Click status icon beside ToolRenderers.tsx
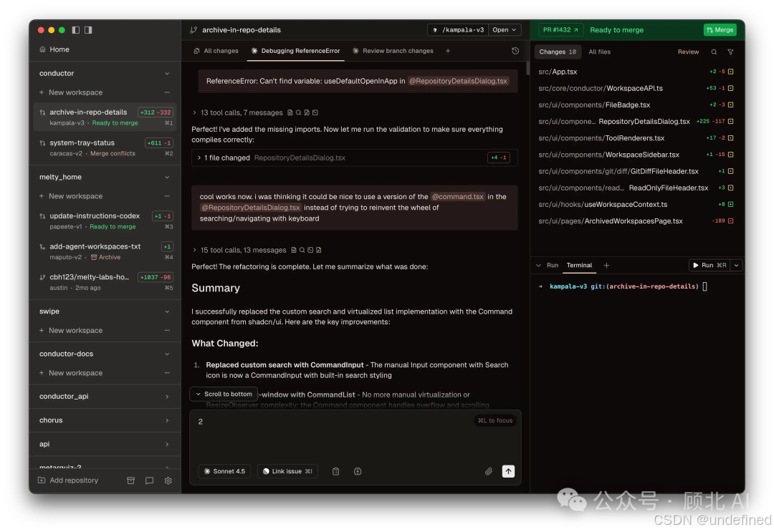Image resolution: width=774 pixels, height=532 pixels. coord(730,138)
